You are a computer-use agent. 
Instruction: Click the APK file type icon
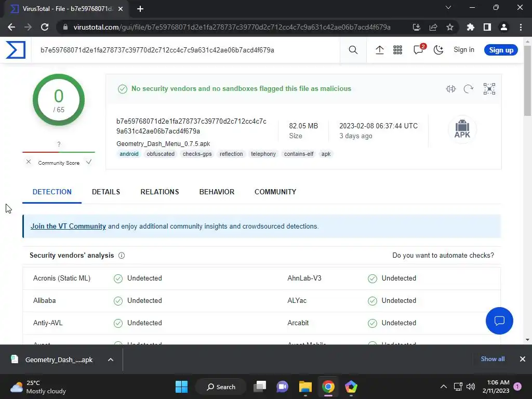click(462, 129)
